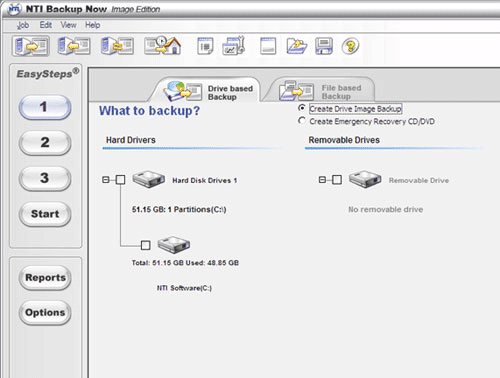Screen dimensions: 500x378
Task: Click the Hard Disk Drives 1 drive icon
Action: pyautogui.click(x=149, y=179)
